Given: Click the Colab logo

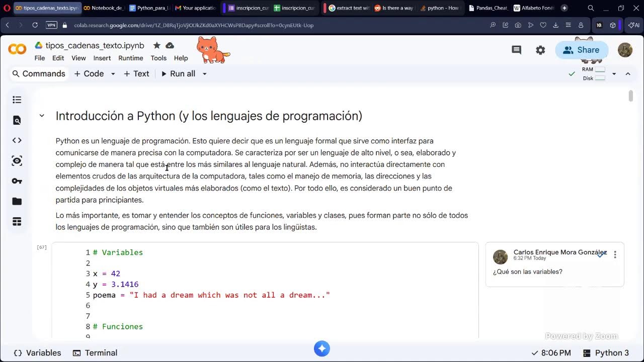Looking at the screenshot, I should coord(17,49).
